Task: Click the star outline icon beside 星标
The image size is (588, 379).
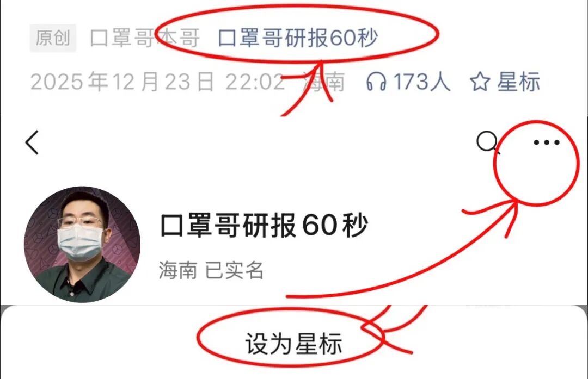Action: 480,82
